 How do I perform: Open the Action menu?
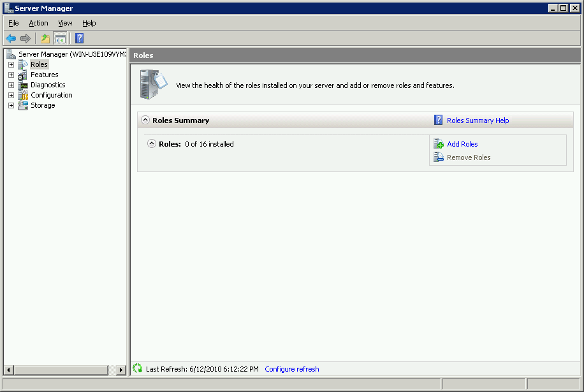click(x=38, y=23)
